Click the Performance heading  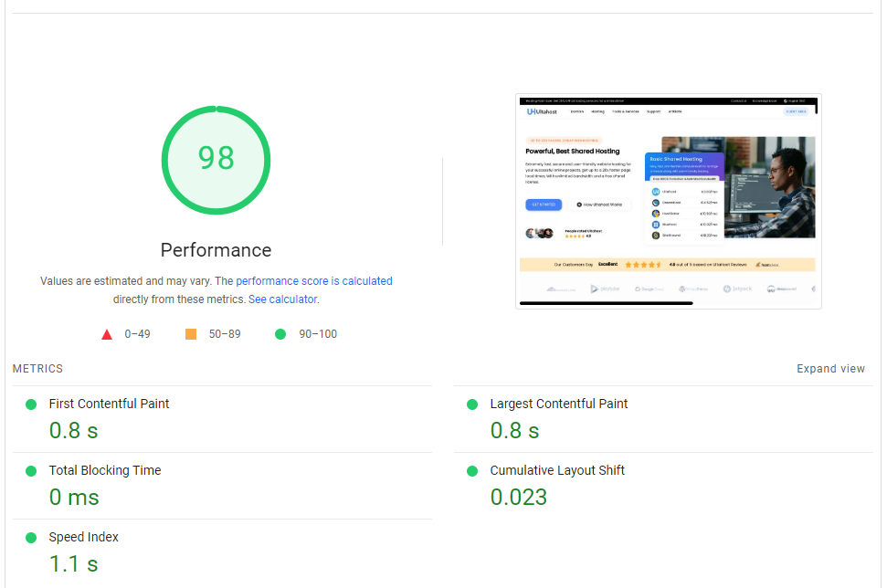[x=216, y=250]
